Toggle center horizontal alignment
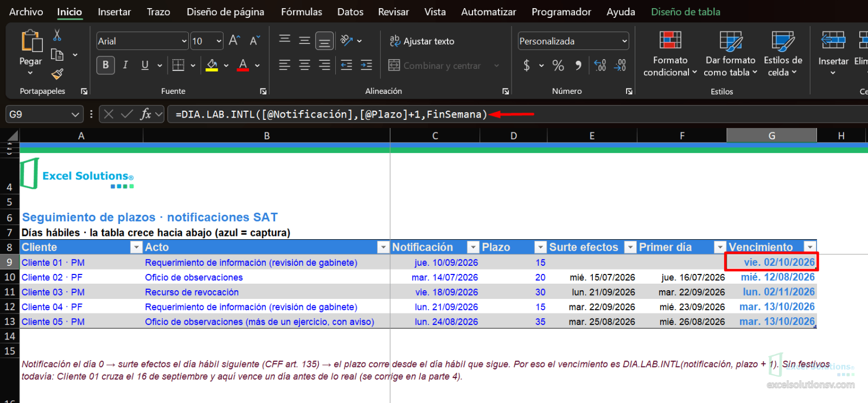Screen dimensions: 868x403 [304, 66]
